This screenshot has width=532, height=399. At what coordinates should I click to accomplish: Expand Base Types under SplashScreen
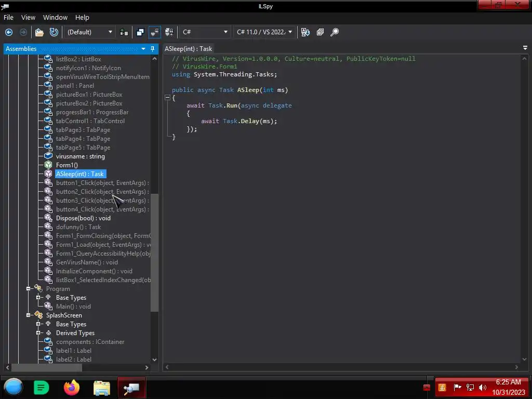click(38, 324)
